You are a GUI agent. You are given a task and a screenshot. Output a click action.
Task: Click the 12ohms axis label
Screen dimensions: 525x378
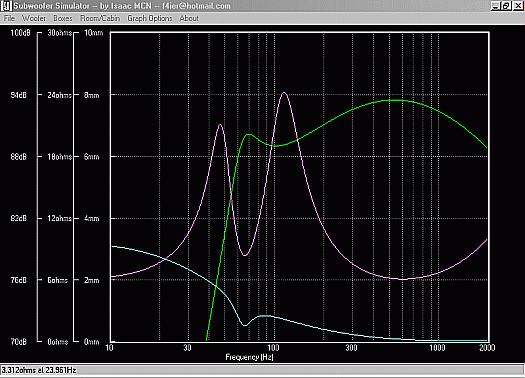pyautogui.click(x=60, y=218)
